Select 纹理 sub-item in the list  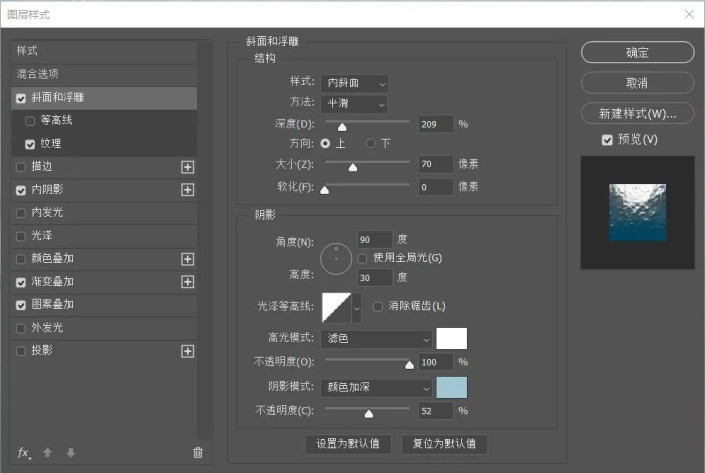click(103, 144)
